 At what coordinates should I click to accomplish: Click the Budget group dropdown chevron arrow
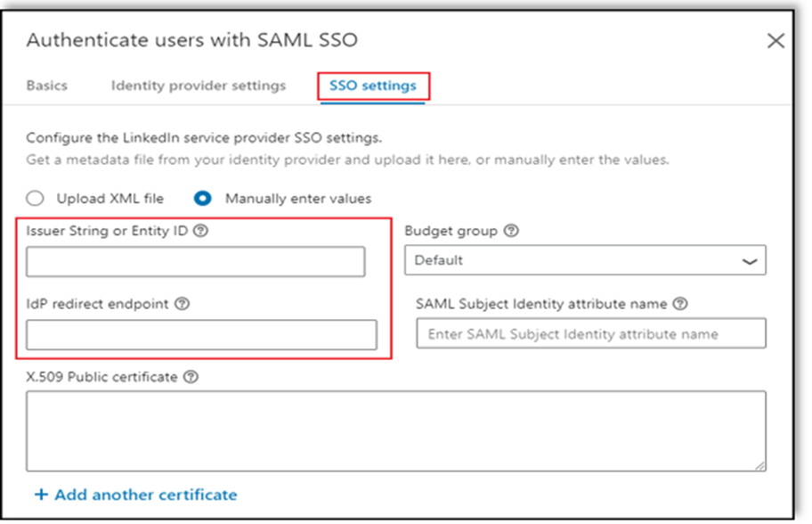[x=751, y=261]
